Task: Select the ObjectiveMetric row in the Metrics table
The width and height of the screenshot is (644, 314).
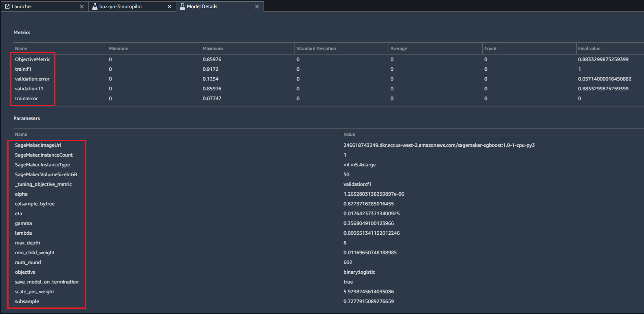Action: pyautogui.click(x=33, y=59)
